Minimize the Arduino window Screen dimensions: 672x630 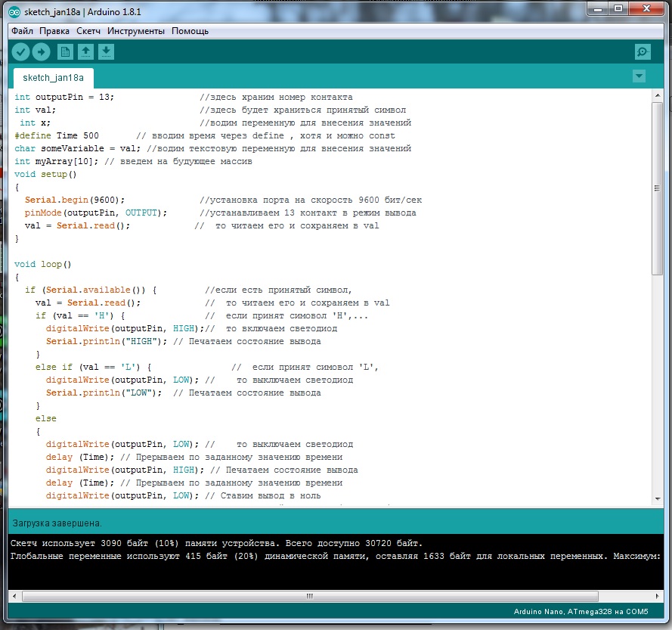pyautogui.click(x=598, y=8)
